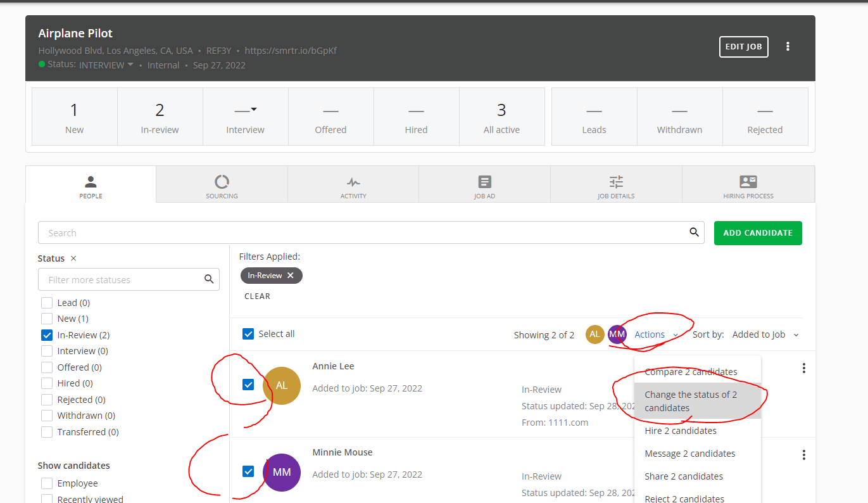Open the job Status INTERVIEW dropdown
This screenshot has height=503, width=868.
(106, 65)
